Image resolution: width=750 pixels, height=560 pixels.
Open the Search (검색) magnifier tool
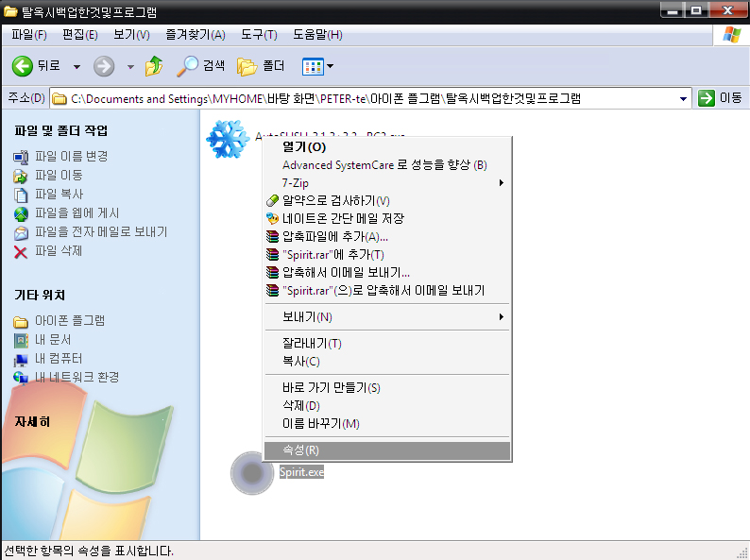(x=190, y=66)
